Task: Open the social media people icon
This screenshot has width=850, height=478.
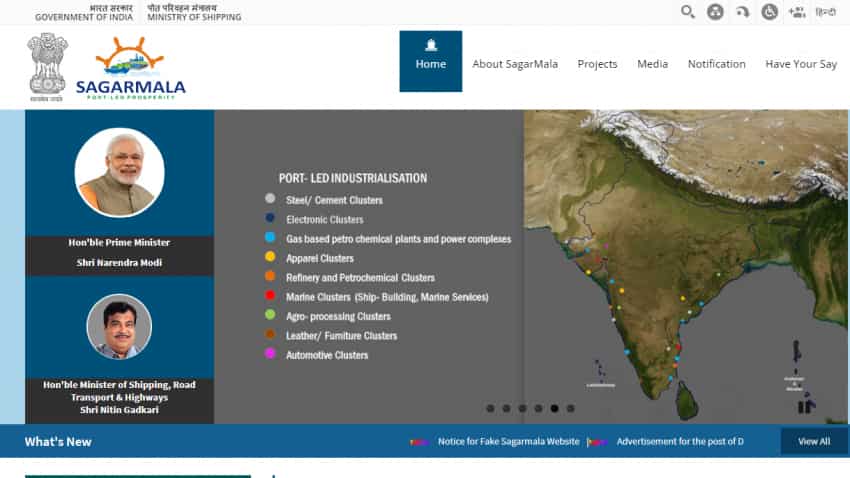Action: point(797,12)
